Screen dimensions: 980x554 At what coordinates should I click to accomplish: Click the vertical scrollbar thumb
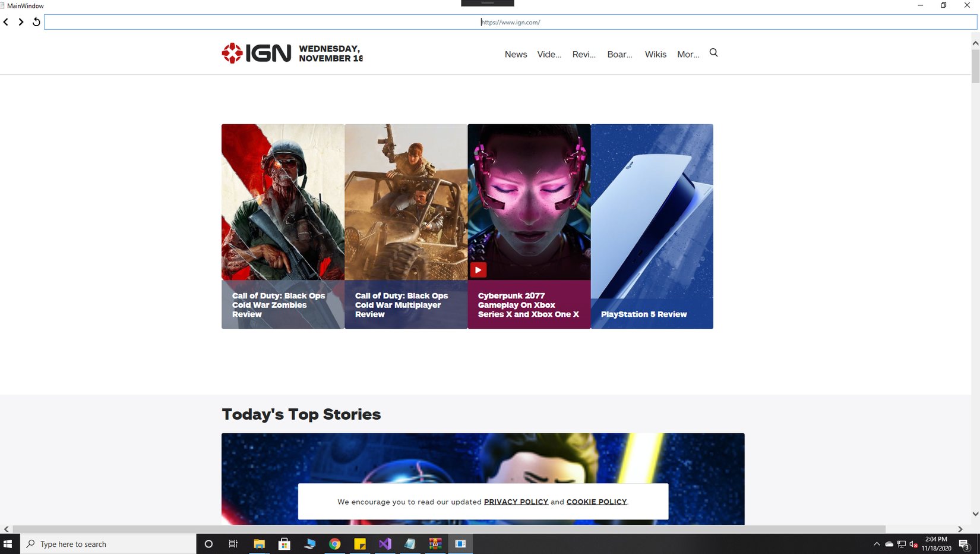coord(975,67)
